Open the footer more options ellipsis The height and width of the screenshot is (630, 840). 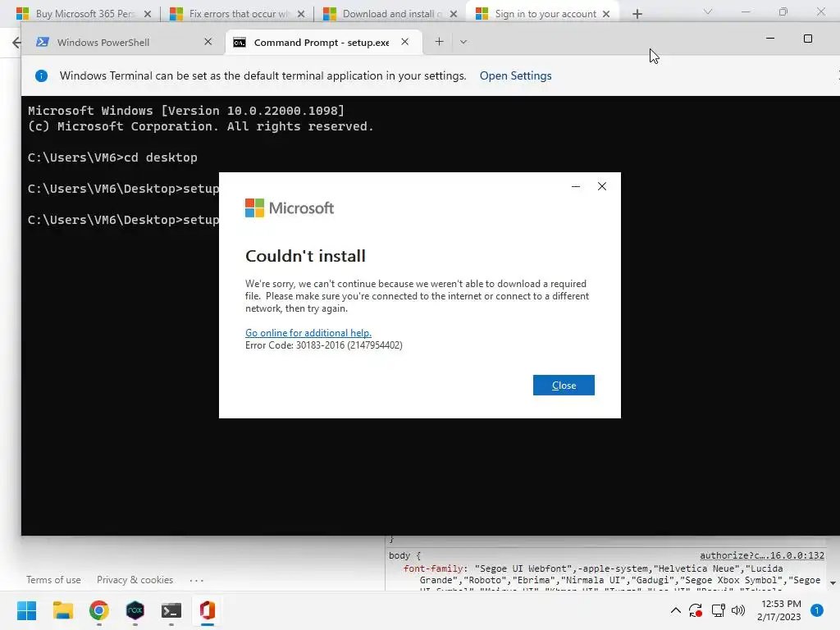tap(197, 580)
